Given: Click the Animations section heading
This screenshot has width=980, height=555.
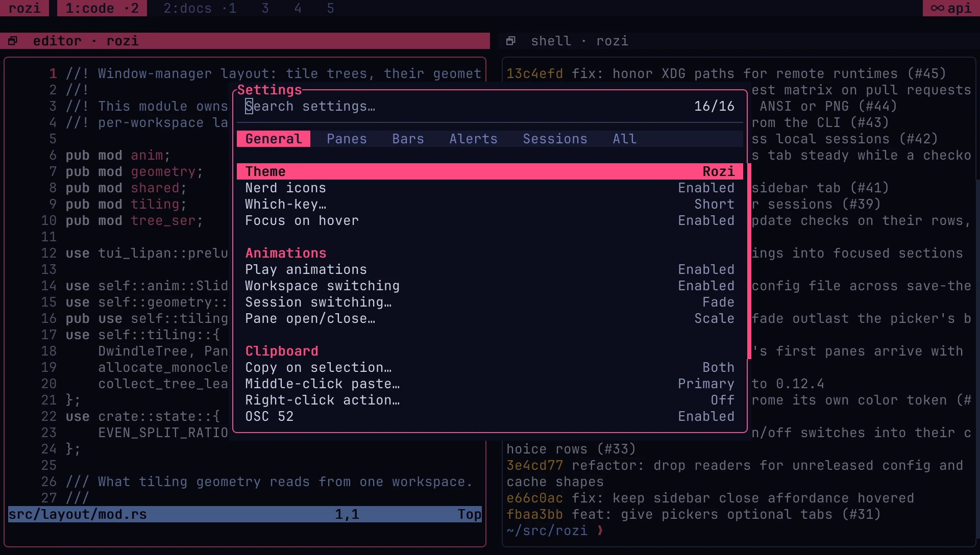Looking at the screenshot, I should pyautogui.click(x=286, y=253).
